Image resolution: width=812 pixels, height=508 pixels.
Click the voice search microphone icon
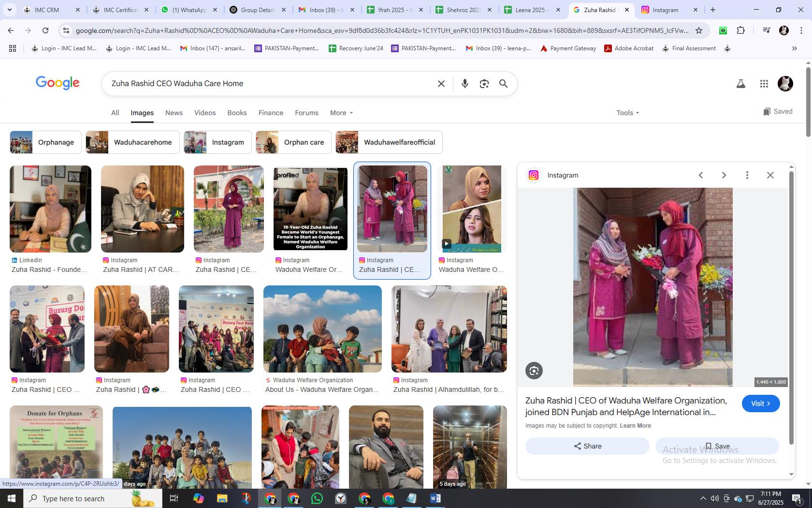pyautogui.click(x=464, y=84)
